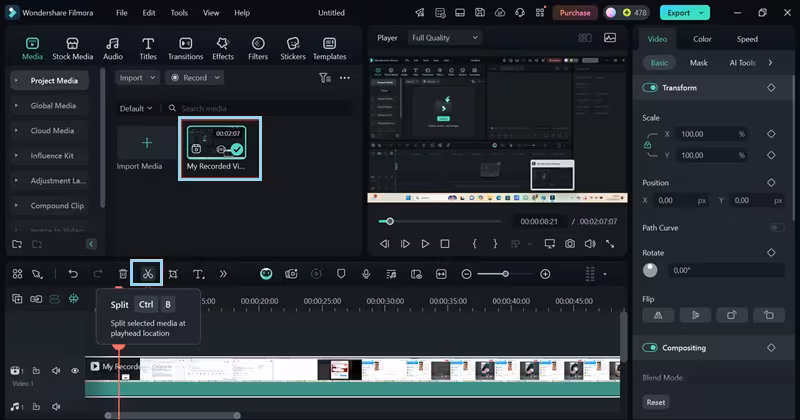The width and height of the screenshot is (800, 420).
Task: Click the Purchase button
Action: 575,13
